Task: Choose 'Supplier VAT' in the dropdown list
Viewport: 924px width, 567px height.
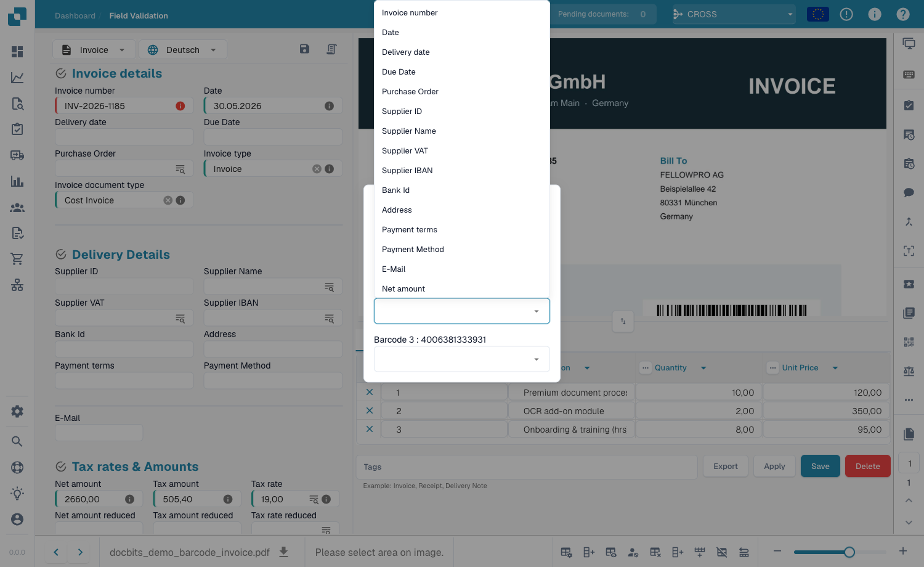Action: (x=462, y=151)
